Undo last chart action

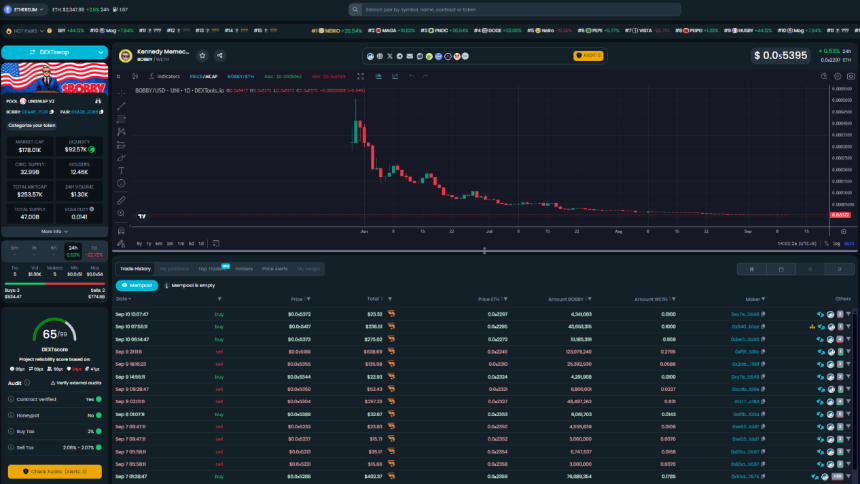pos(412,76)
